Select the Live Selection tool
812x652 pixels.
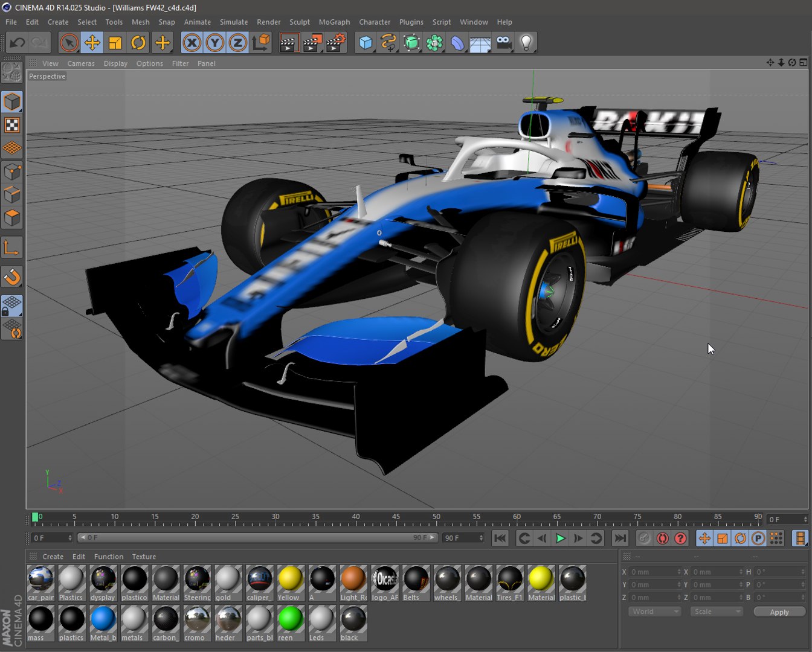coord(69,43)
